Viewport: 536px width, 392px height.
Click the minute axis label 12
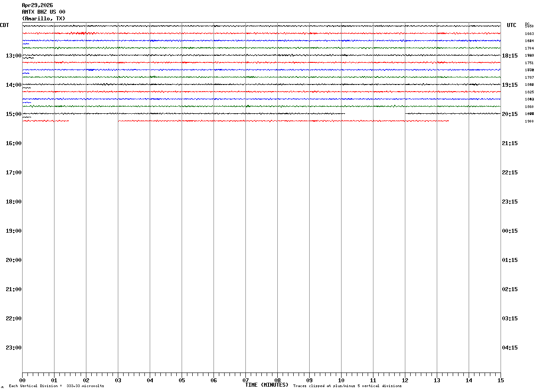[405, 380]
